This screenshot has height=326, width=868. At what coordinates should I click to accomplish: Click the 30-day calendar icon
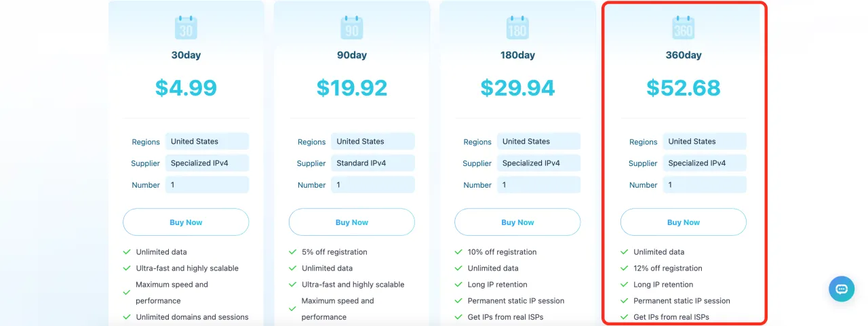(x=186, y=28)
